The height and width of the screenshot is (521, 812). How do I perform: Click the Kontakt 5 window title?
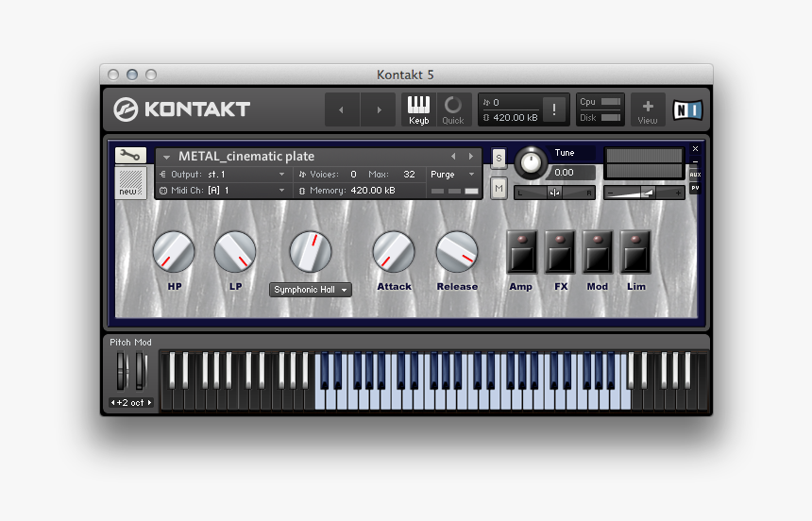[x=405, y=76]
